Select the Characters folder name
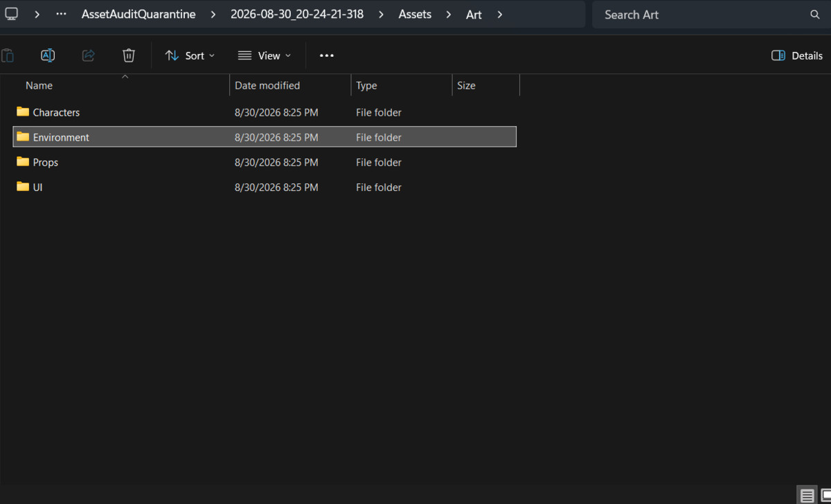The height and width of the screenshot is (504, 831). coord(56,112)
